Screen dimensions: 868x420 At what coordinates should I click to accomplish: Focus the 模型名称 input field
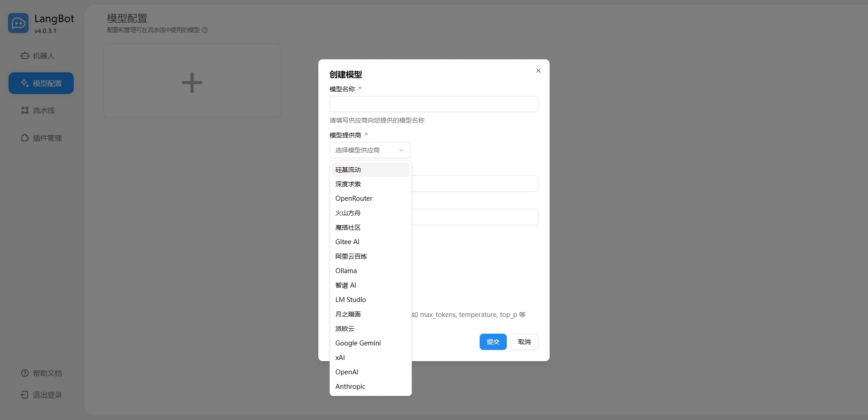434,104
